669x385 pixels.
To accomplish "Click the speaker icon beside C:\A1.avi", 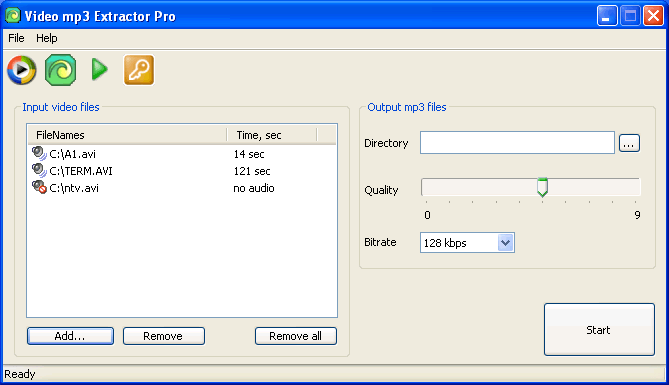I will [x=39, y=154].
